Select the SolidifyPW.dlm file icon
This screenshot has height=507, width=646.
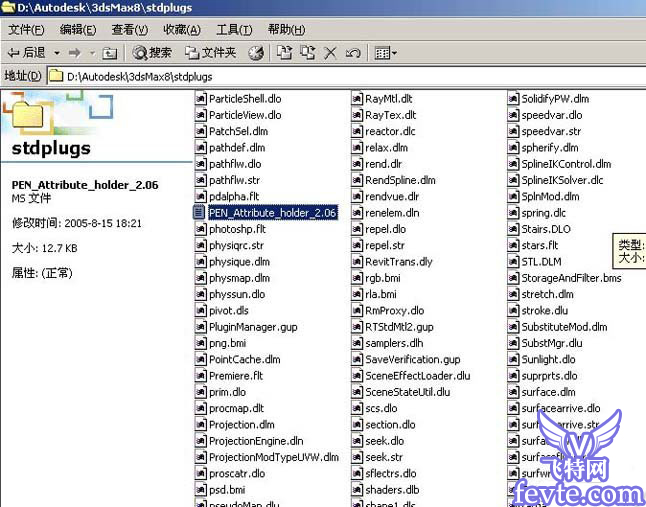click(x=513, y=98)
